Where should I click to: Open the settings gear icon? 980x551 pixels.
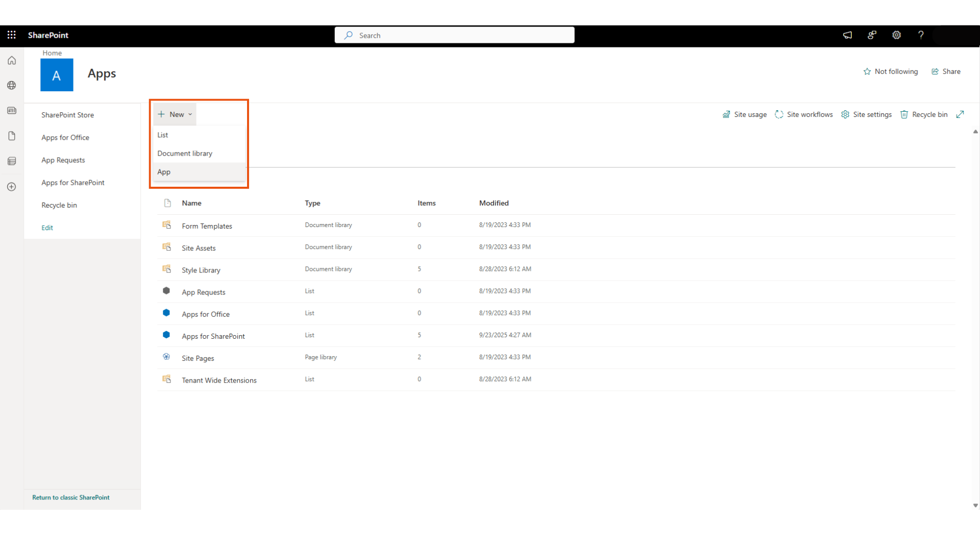[x=896, y=35]
